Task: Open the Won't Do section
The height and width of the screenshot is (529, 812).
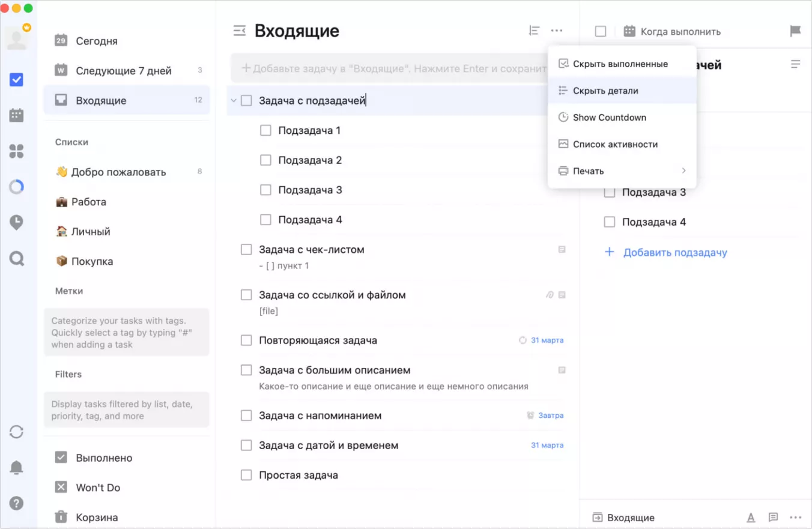Action: coord(127,488)
